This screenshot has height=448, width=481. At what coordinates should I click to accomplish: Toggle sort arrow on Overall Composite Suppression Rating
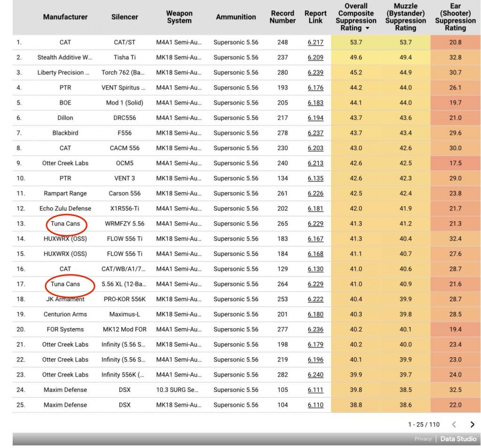367,28
